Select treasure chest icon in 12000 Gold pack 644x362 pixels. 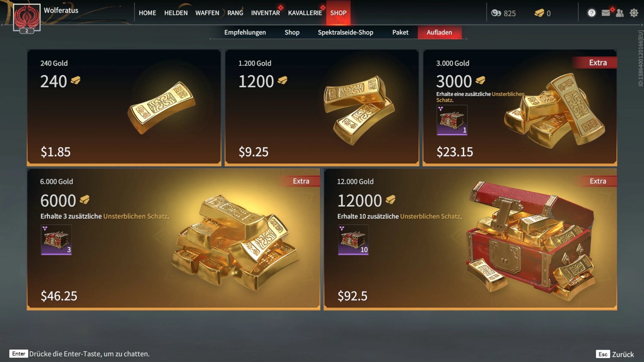pyautogui.click(x=353, y=240)
